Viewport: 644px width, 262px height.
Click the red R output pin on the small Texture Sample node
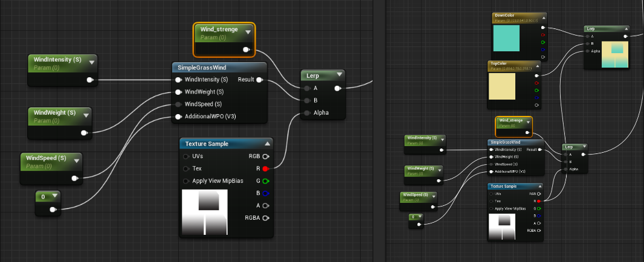(x=538, y=201)
